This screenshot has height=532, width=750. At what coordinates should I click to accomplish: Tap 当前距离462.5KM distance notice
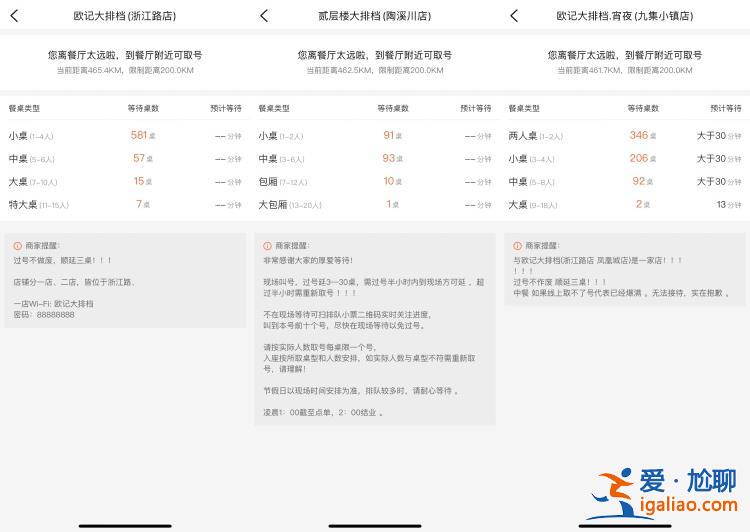click(x=375, y=70)
